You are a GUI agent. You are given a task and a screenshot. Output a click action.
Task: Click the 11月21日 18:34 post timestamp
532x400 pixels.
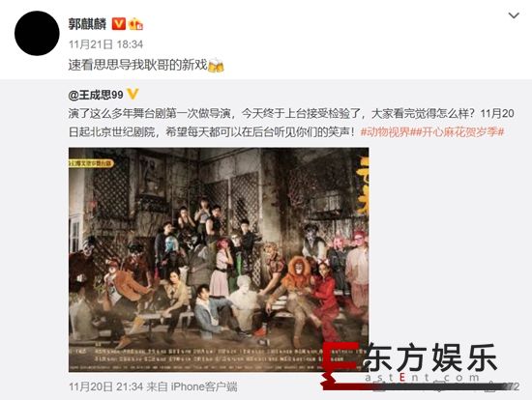pos(105,44)
